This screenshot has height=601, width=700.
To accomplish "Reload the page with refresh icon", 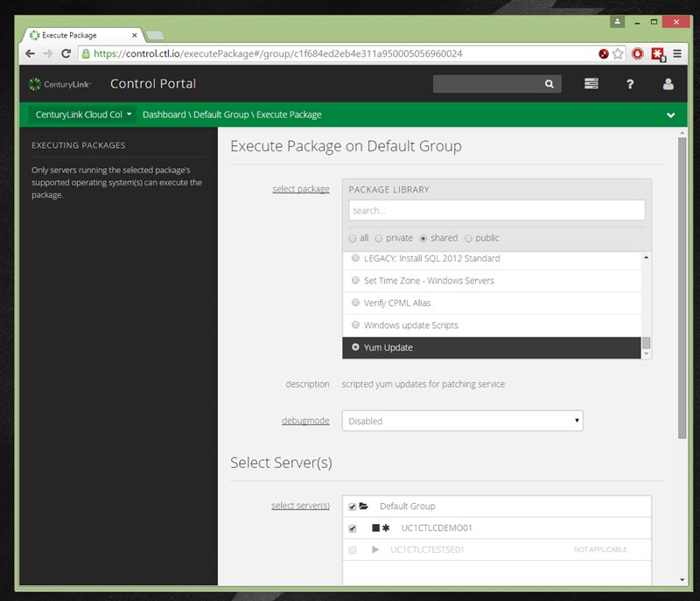I will tap(66, 53).
